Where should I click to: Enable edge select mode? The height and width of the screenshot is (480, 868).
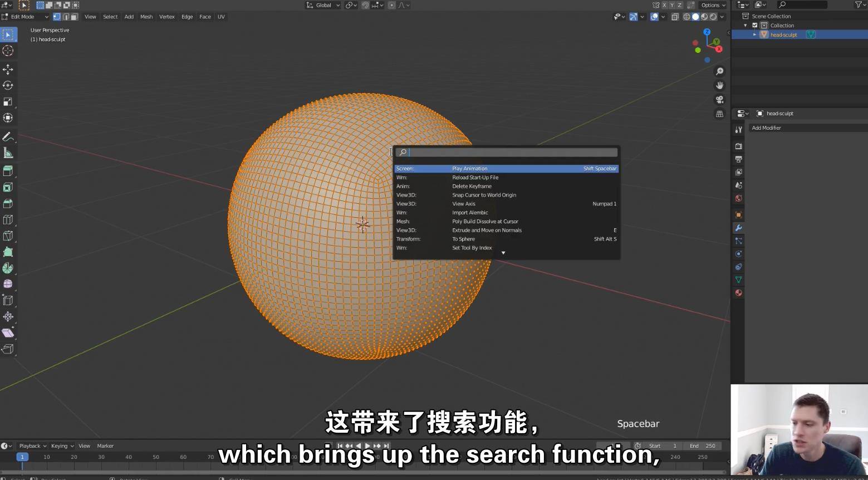pyautogui.click(x=65, y=17)
